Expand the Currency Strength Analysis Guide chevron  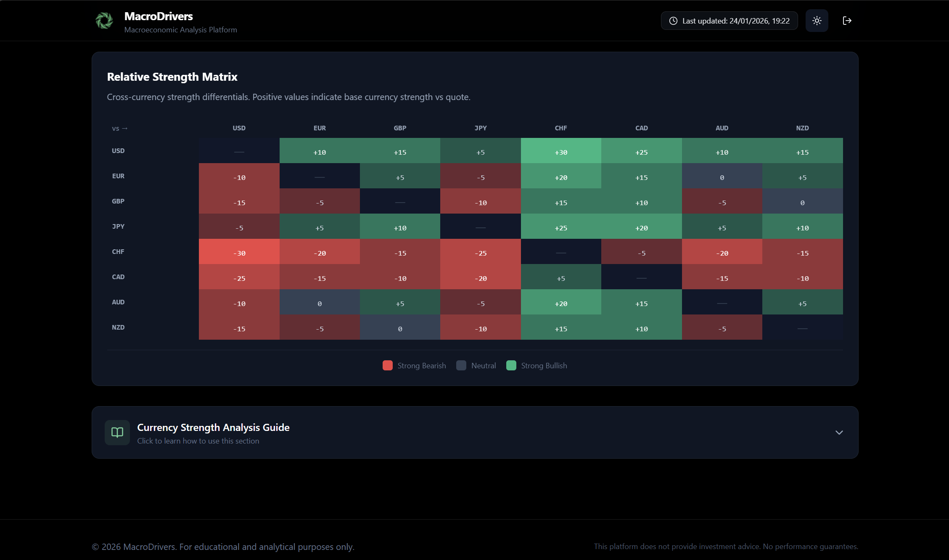tap(839, 433)
